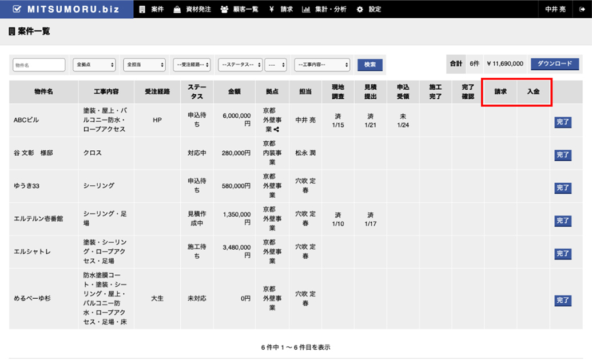Click the ダウンロード button
This screenshot has height=364, width=592.
point(555,64)
